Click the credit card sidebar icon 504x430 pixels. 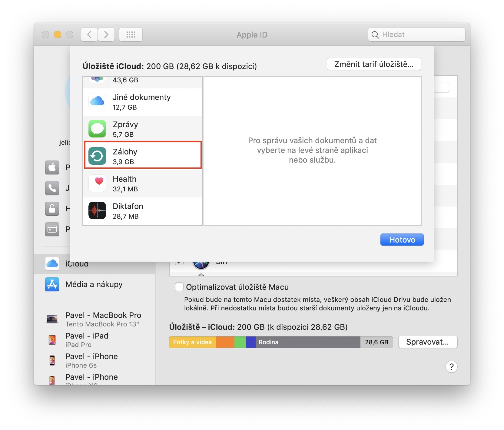tap(52, 229)
